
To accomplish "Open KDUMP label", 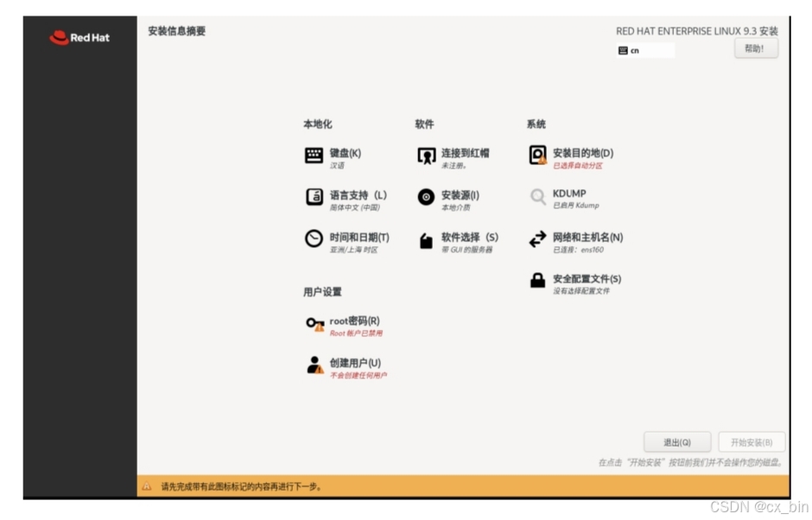I will (x=569, y=193).
